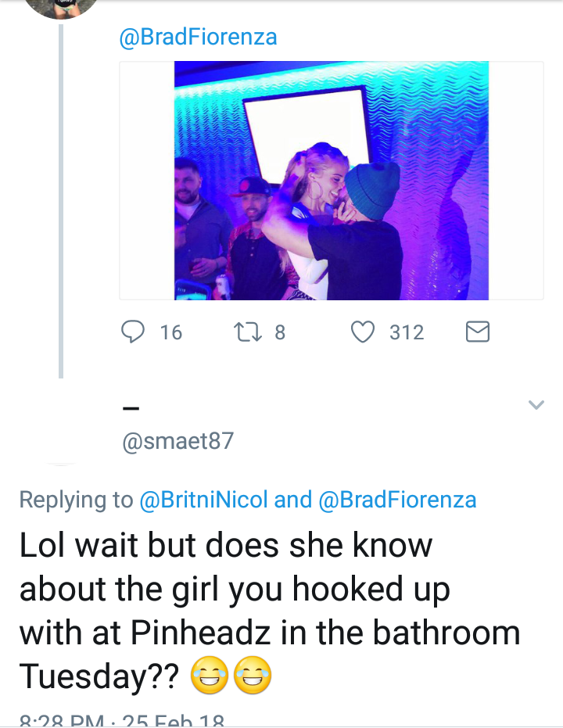Open the nightclub photo attached to tweet
Image resolution: width=563 pixels, height=728 pixels.
click(332, 181)
